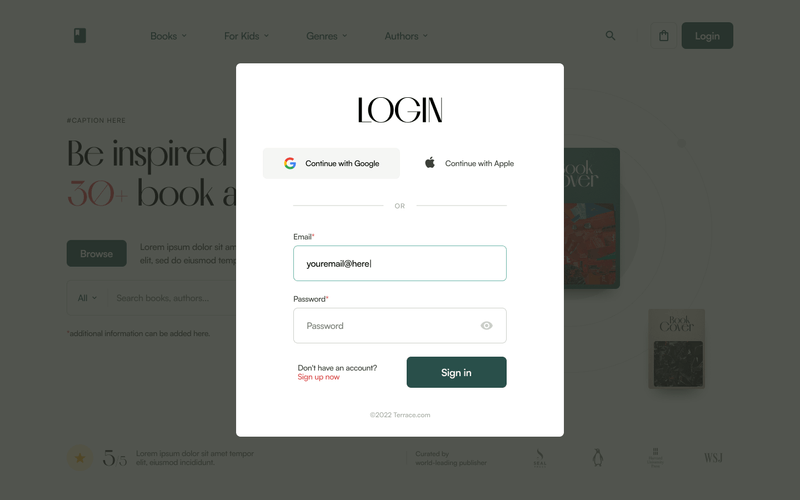Open the Genres menu
Screen dimensions: 800x500
[x=327, y=36]
